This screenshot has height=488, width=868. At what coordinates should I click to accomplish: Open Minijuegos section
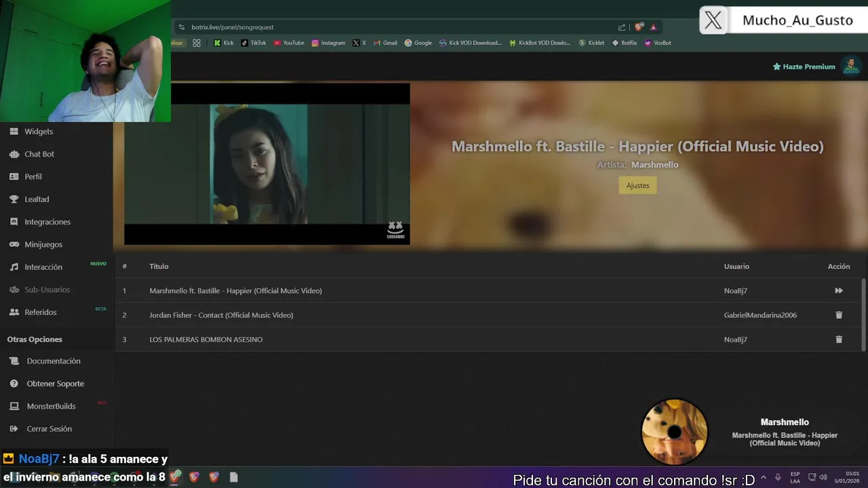[x=43, y=244]
